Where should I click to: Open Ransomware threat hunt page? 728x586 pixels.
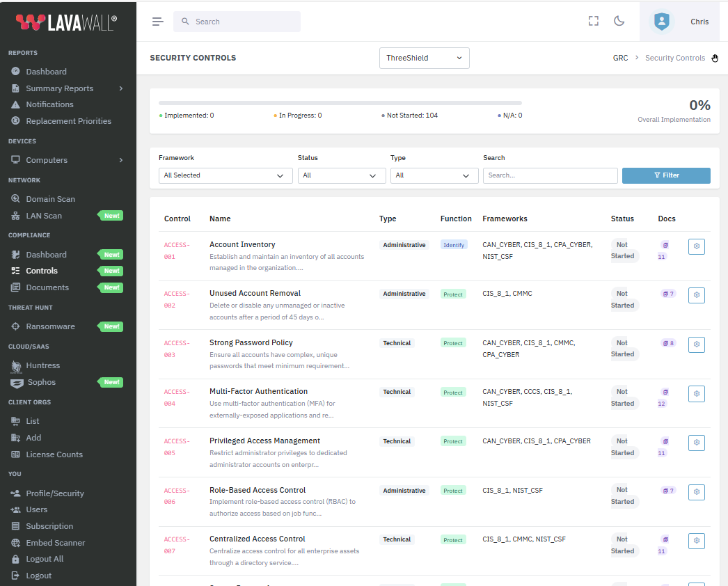tap(50, 326)
